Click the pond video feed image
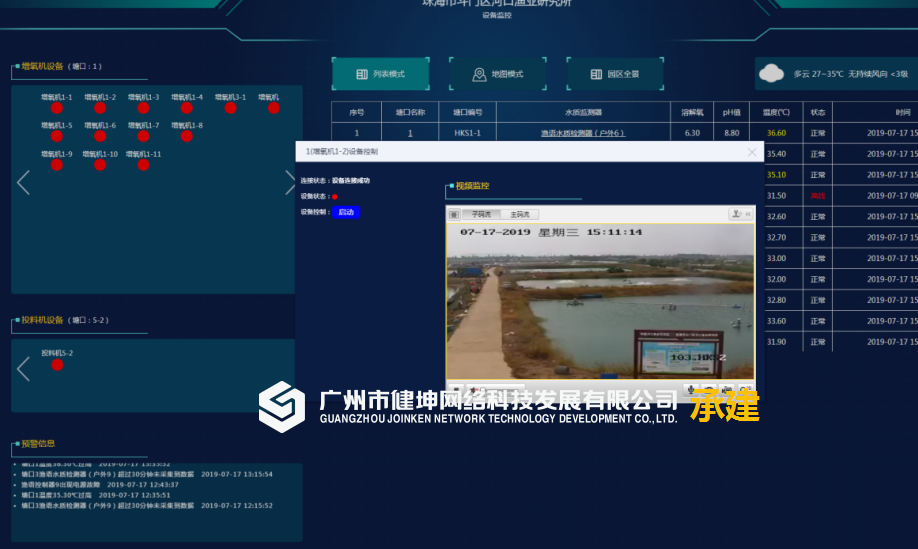Image resolution: width=918 pixels, height=549 pixels. pos(600,300)
